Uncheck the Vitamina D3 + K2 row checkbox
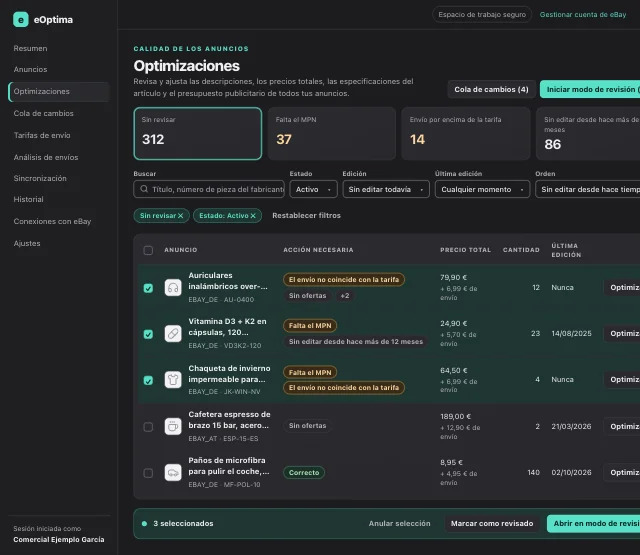This screenshot has width=640, height=555. pyautogui.click(x=148, y=334)
